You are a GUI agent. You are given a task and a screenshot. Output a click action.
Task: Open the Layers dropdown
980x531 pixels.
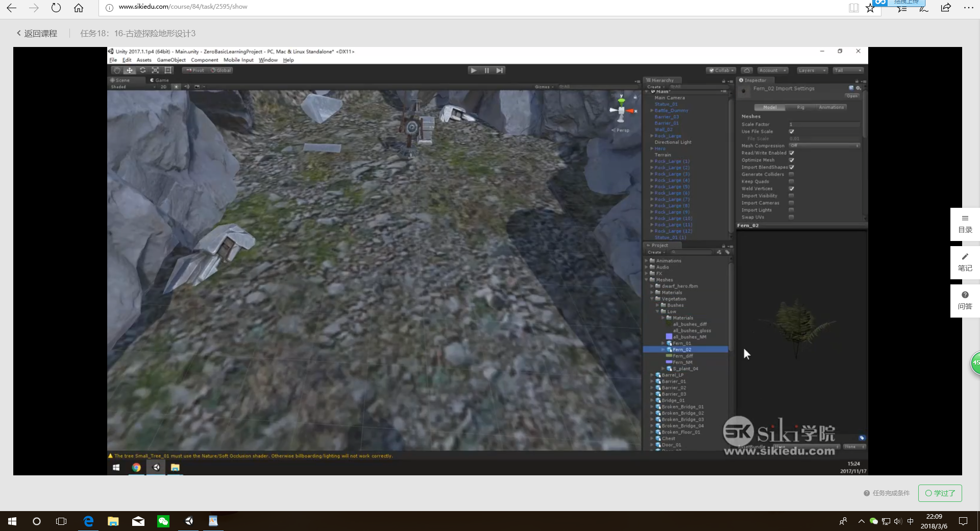pos(812,70)
